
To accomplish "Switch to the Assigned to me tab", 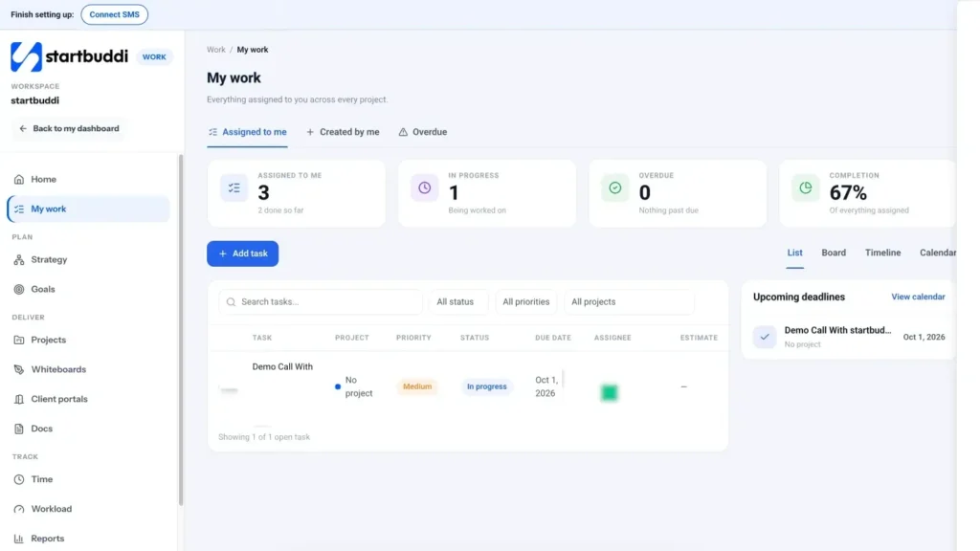I will coord(248,132).
